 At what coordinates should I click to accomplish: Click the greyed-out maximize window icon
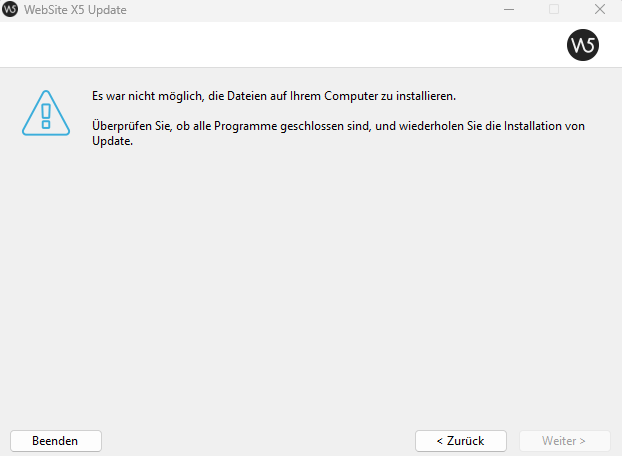[x=554, y=10]
